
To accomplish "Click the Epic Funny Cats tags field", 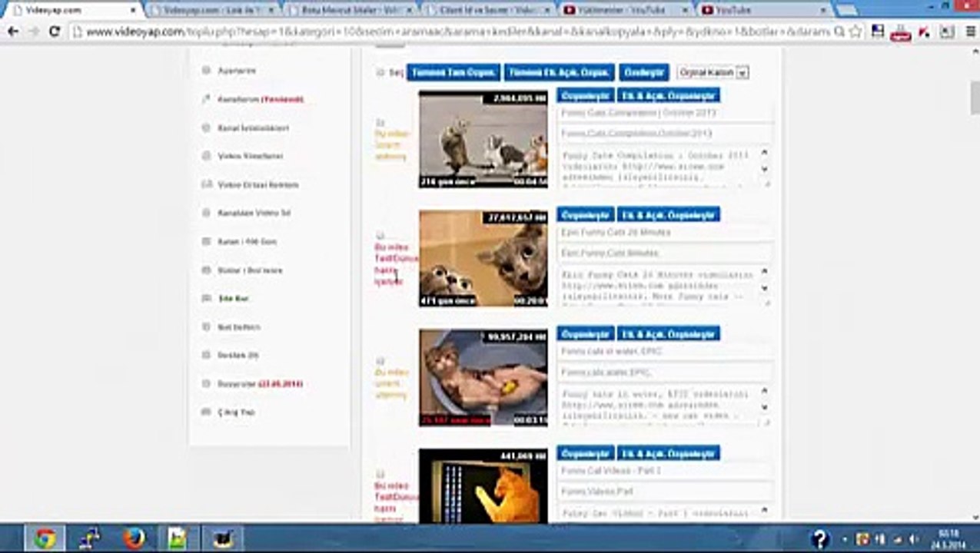I will tap(665, 253).
